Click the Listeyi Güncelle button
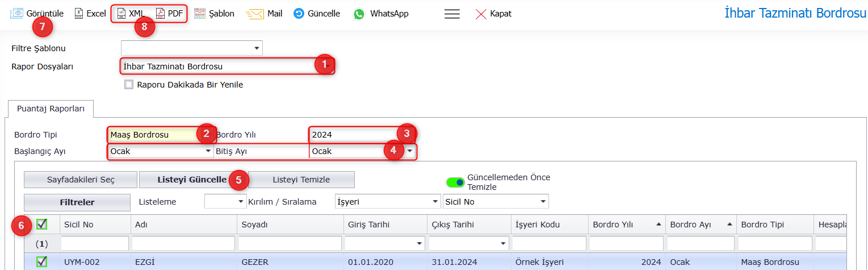868x270 pixels. coord(184,180)
